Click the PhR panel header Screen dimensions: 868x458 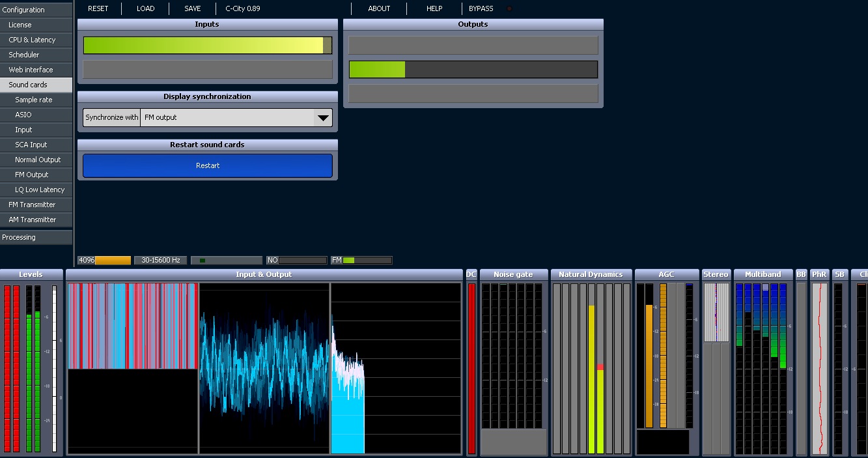pyautogui.click(x=819, y=274)
